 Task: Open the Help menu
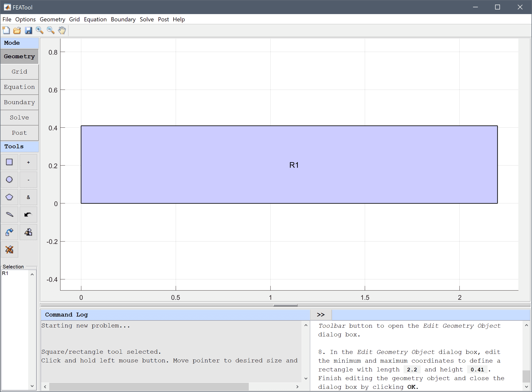tap(179, 19)
